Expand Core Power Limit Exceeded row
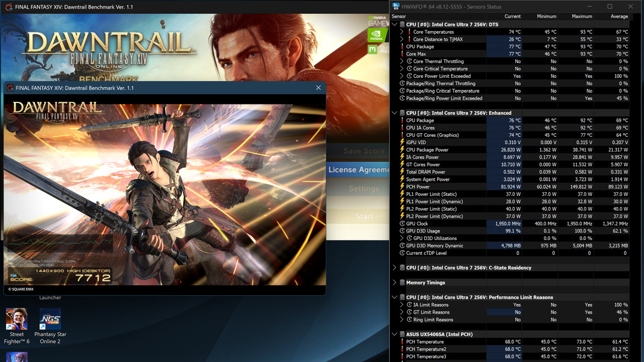644x362 pixels. (x=402, y=76)
